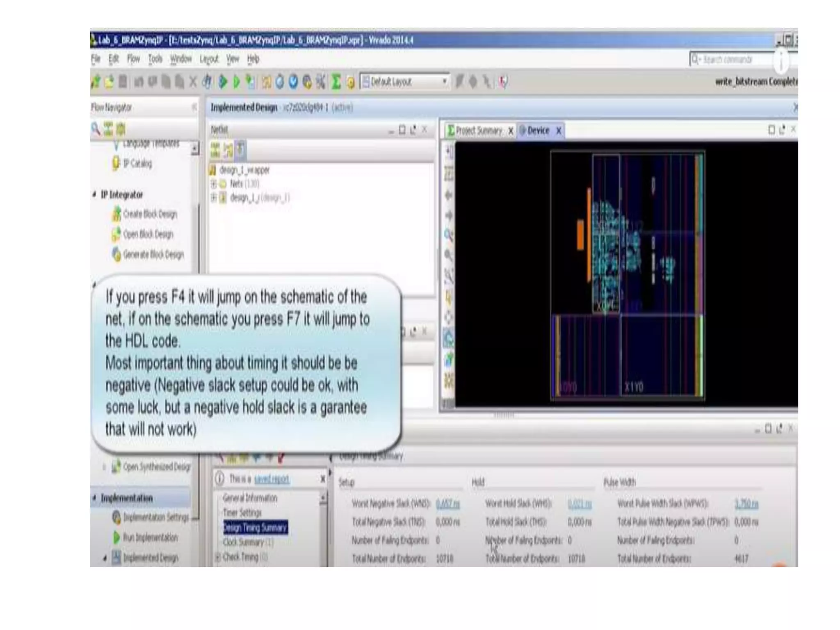Screen dimensions: 840x630
Task: Click the Create Block Design icon
Action: coord(116,214)
